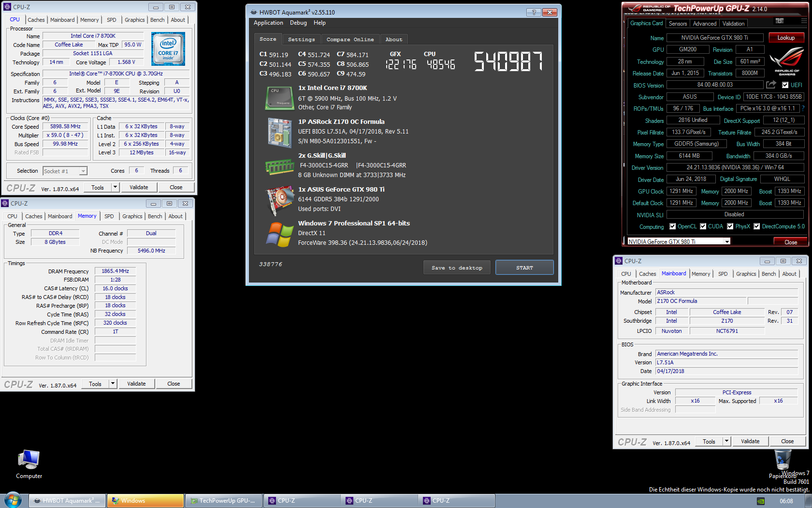
Task: Open the GPU-Z hamburger menu icon
Action: [x=804, y=21]
